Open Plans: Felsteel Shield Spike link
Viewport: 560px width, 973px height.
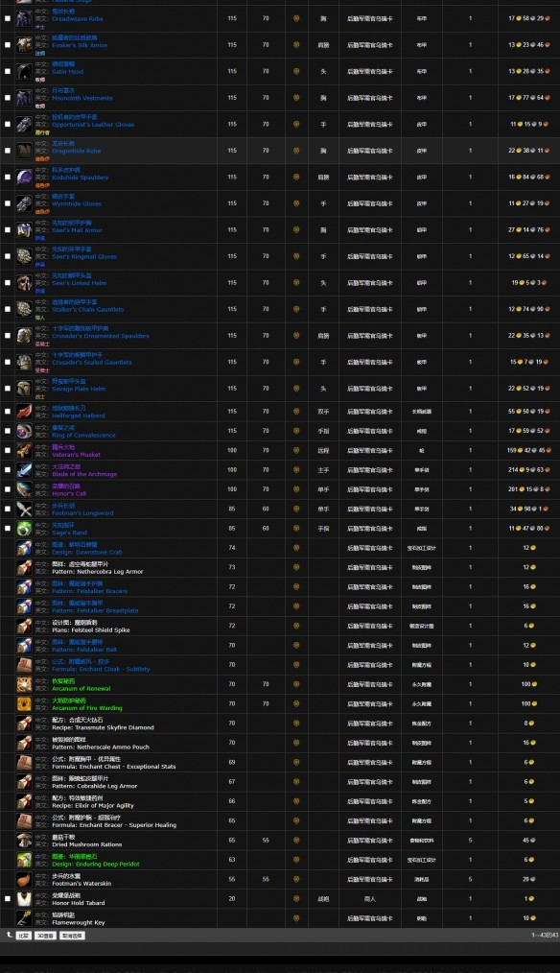click(x=91, y=629)
